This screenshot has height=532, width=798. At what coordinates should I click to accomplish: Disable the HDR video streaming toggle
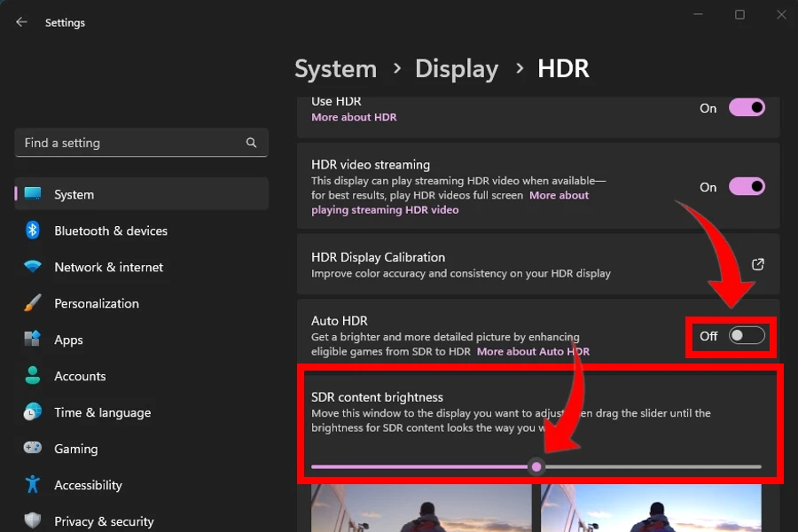pos(747,186)
